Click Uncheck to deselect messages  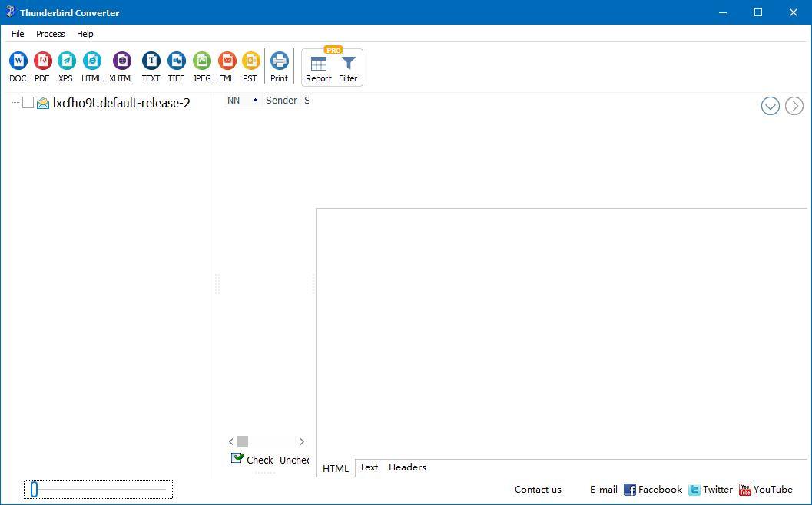click(x=294, y=460)
